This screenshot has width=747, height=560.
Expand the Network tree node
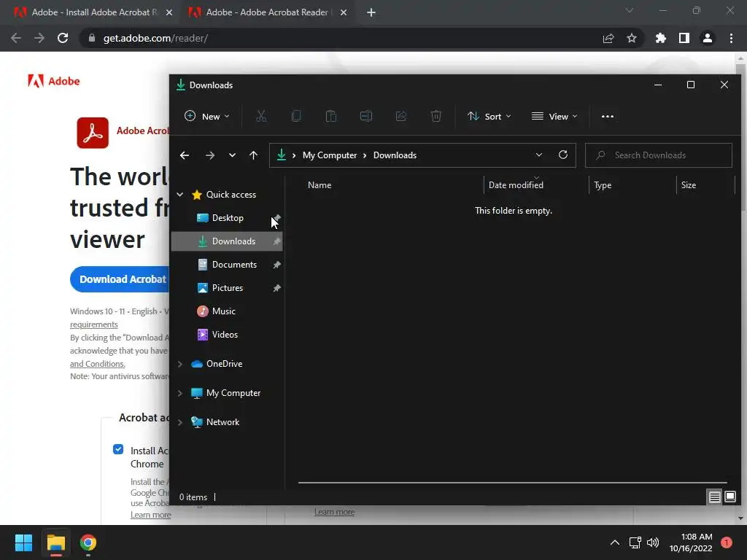[180, 422]
